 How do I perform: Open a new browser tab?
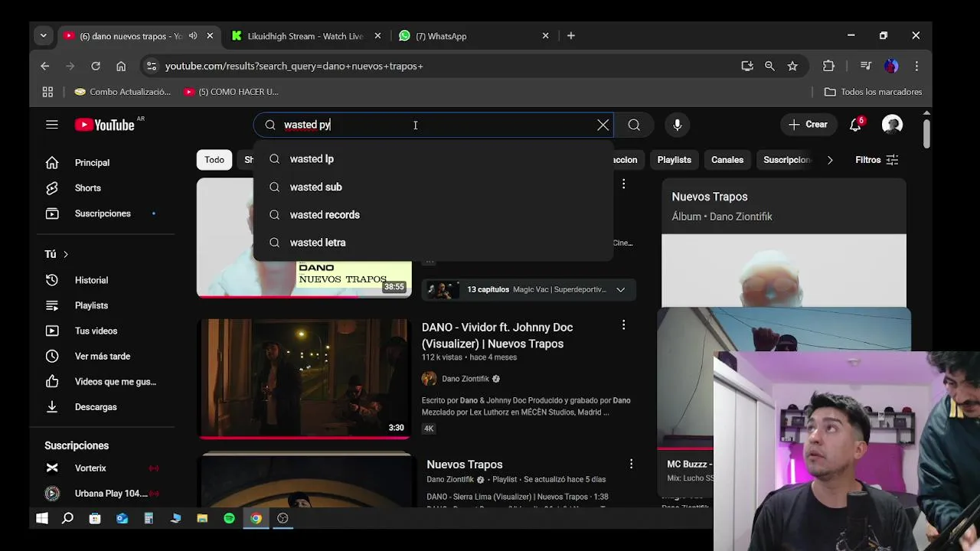tap(570, 36)
